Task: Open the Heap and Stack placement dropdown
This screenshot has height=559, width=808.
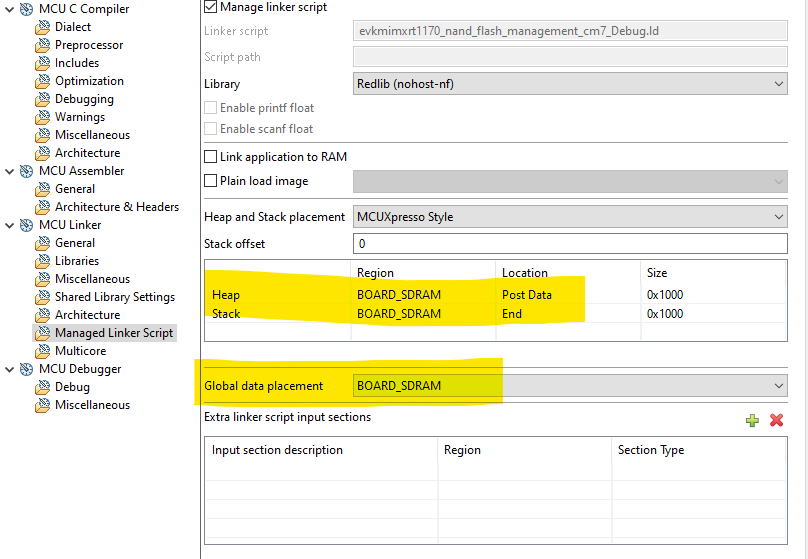Action: tap(570, 217)
